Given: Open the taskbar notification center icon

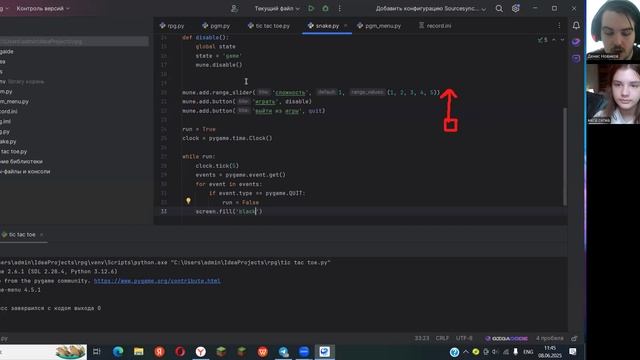Looking at the screenshot, I should point(573,351).
